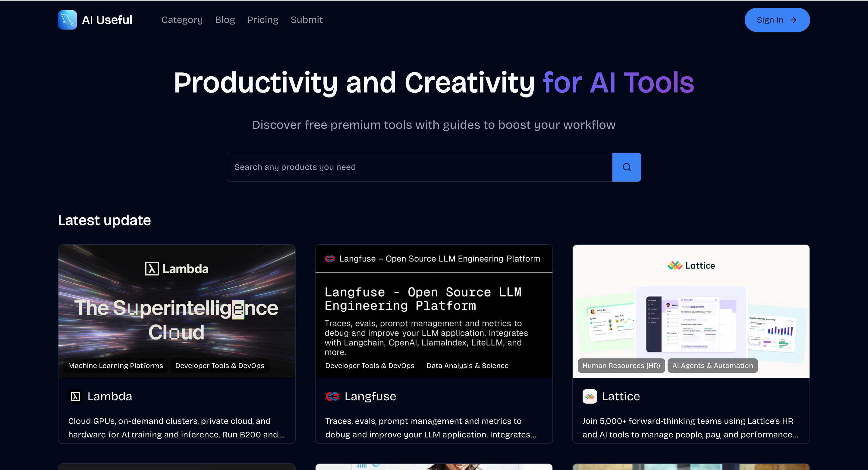Click the Lattice description about 5,000+ teams

(690, 428)
